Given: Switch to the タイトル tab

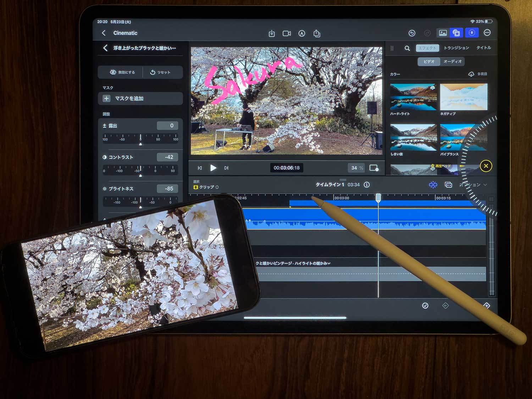Looking at the screenshot, I should coord(484,48).
